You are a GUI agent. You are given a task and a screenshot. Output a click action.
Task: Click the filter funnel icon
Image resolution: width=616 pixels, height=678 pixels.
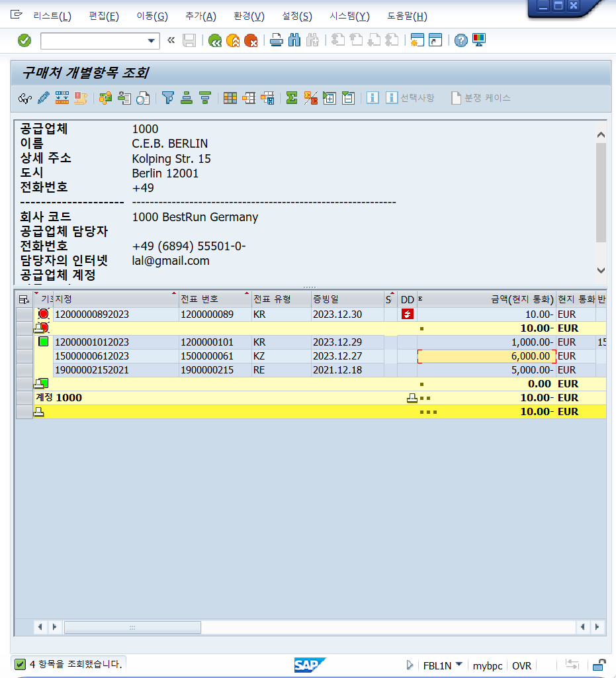[x=167, y=98]
